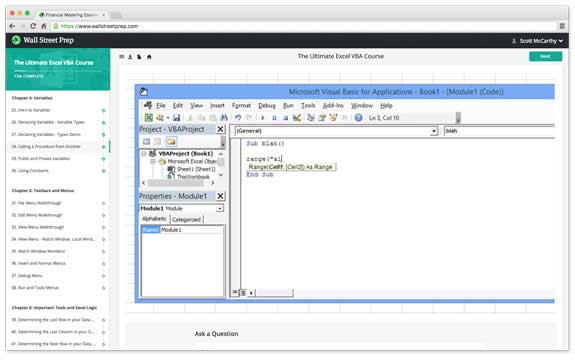
Task: Open the Scott McCarthy user menu
Action: click(538, 41)
